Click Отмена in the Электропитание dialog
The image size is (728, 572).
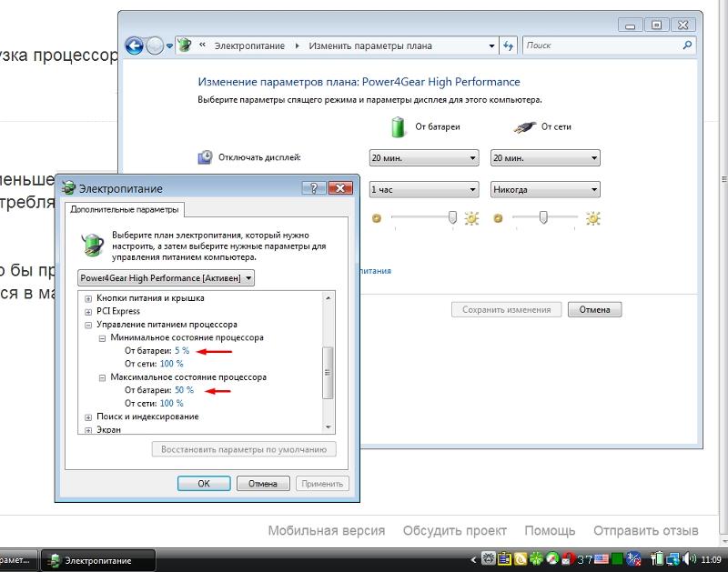pos(263,484)
